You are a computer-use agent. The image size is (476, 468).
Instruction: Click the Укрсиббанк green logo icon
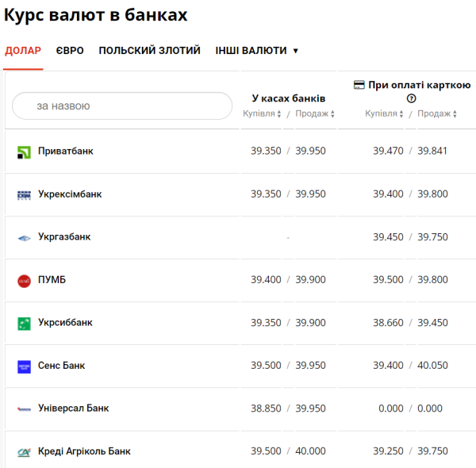(x=24, y=324)
